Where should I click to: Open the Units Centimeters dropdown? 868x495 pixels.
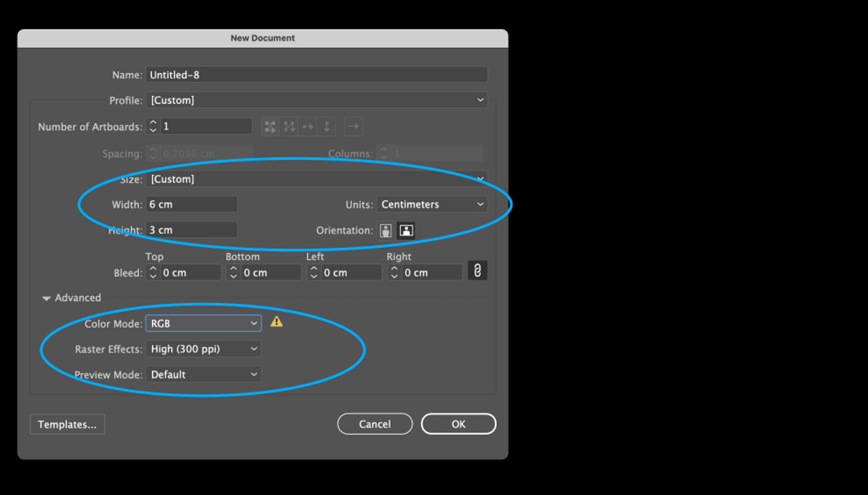[432, 205]
